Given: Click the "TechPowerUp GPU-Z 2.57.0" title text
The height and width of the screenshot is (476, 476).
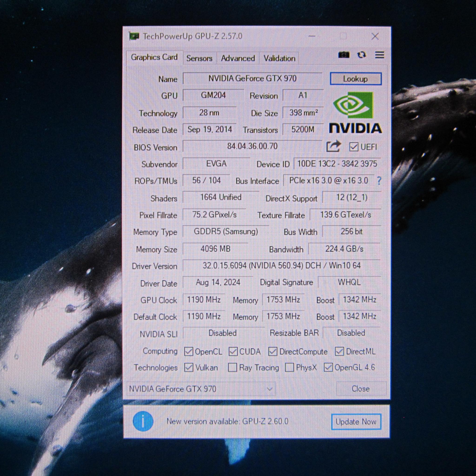Looking at the screenshot, I should point(192,36).
